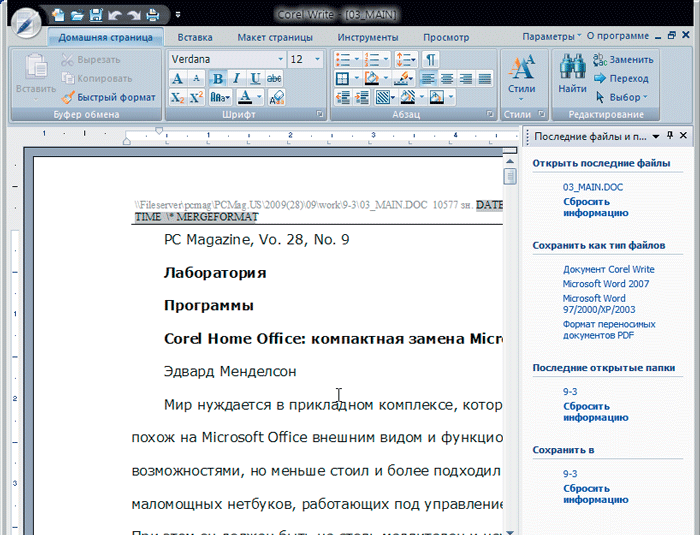Switch to the Вставка tab

194,37
